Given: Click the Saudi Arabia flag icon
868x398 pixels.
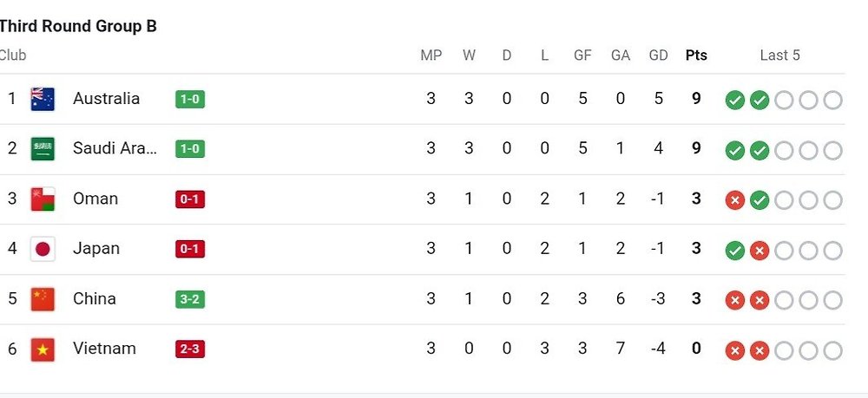Looking at the screenshot, I should [43, 149].
